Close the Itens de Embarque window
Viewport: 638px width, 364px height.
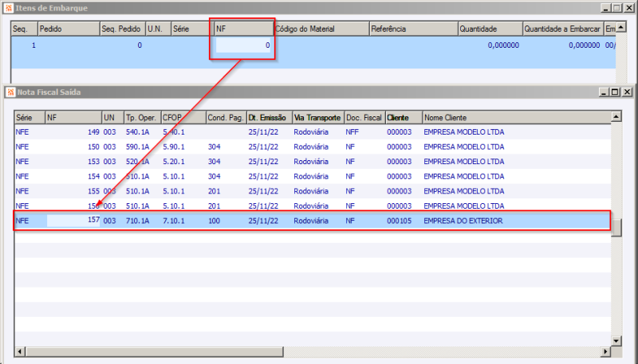pyautogui.click(x=628, y=8)
